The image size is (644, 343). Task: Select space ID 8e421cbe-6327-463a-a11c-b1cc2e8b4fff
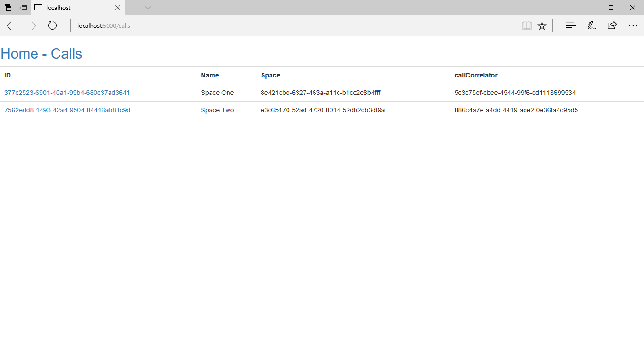click(x=320, y=93)
